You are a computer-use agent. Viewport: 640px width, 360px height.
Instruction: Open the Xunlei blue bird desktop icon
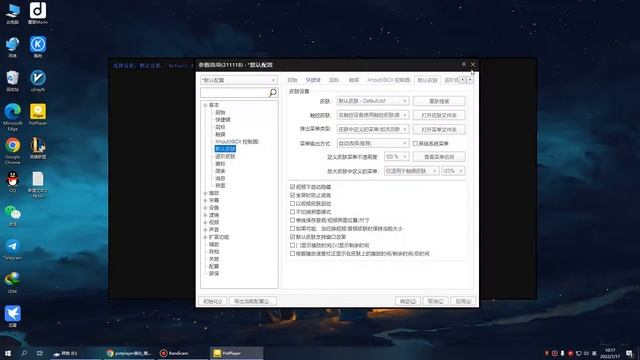13,316
